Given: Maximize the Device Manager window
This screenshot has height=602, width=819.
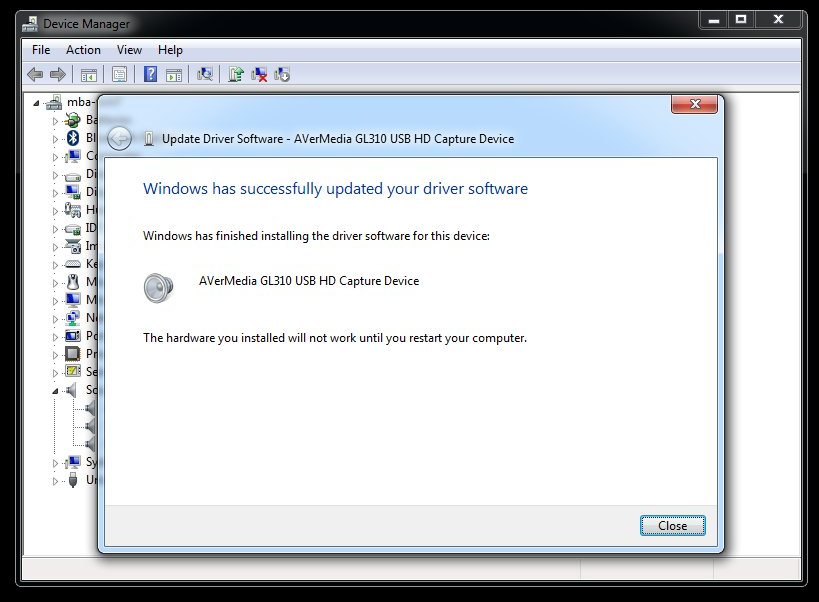Looking at the screenshot, I should click(x=741, y=20).
